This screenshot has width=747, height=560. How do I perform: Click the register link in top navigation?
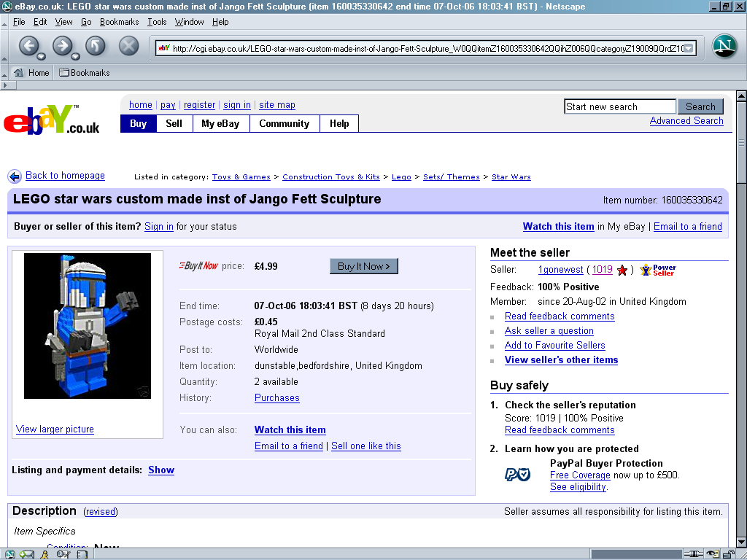coord(199,105)
